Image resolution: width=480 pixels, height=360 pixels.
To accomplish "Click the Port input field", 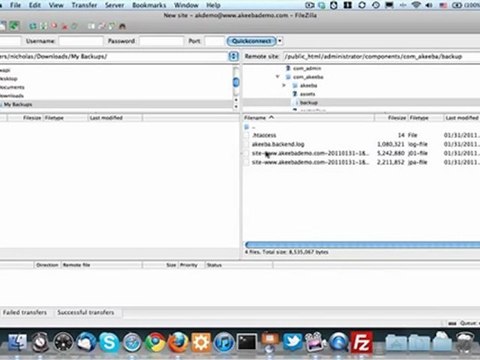I will point(214,41).
